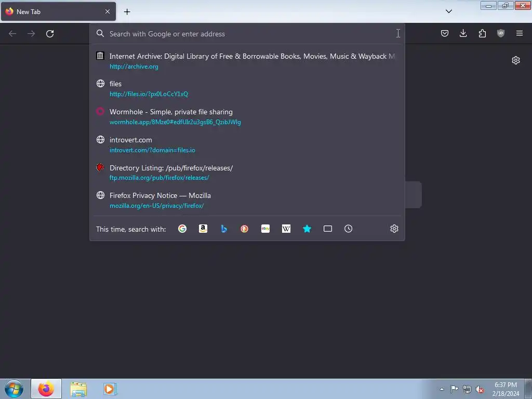Open Action Center flag icon

[454, 389]
